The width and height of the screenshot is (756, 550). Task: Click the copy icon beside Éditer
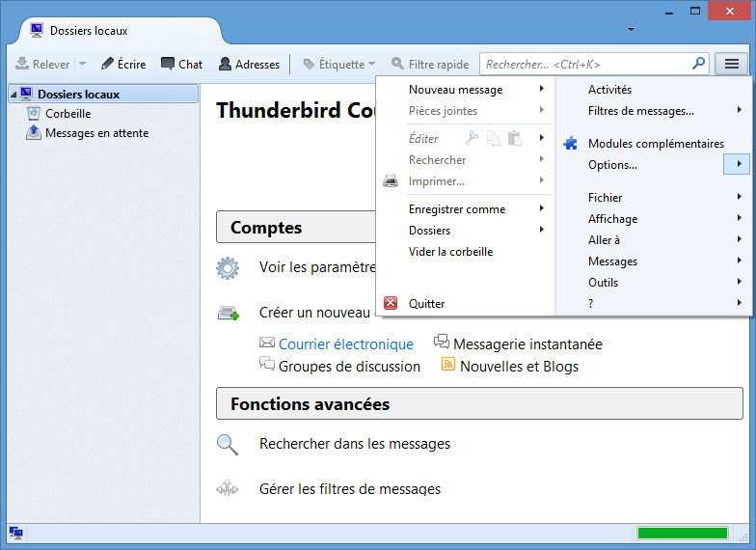[x=494, y=138]
